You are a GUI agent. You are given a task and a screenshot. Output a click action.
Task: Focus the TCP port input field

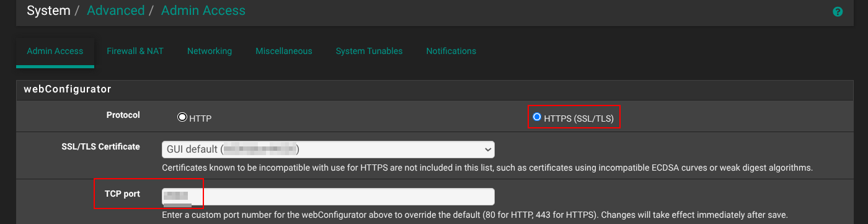point(328,197)
